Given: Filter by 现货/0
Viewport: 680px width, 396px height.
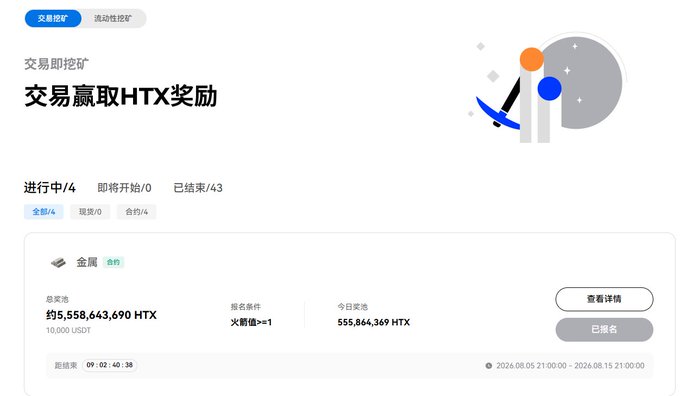Looking at the screenshot, I should pyautogui.click(x=90, y=212).
